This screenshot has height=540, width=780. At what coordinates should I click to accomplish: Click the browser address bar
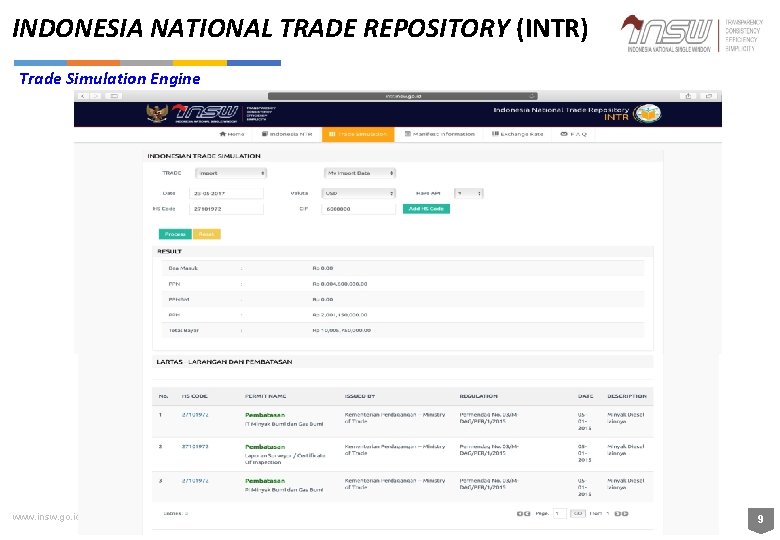coord(402,96)
